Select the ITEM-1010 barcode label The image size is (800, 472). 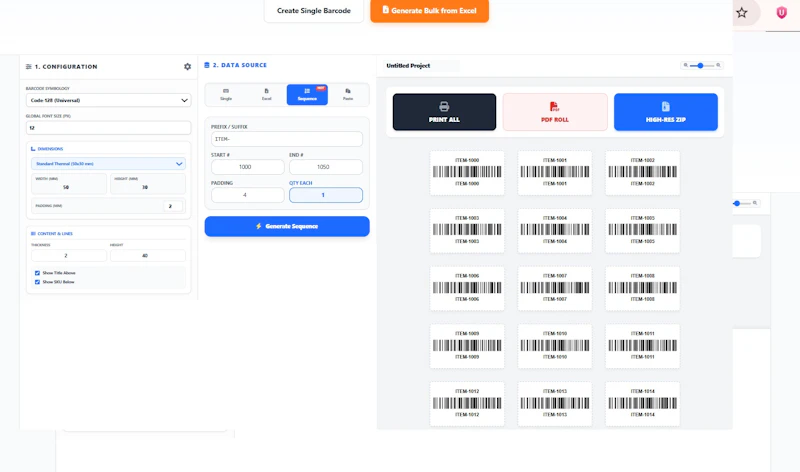pyautogui.click(x=555, y=345)
